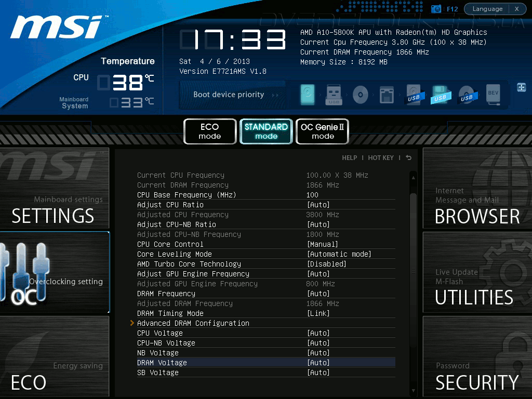Click the date Sat 4 / 6 / 2013

click(215, 61)
